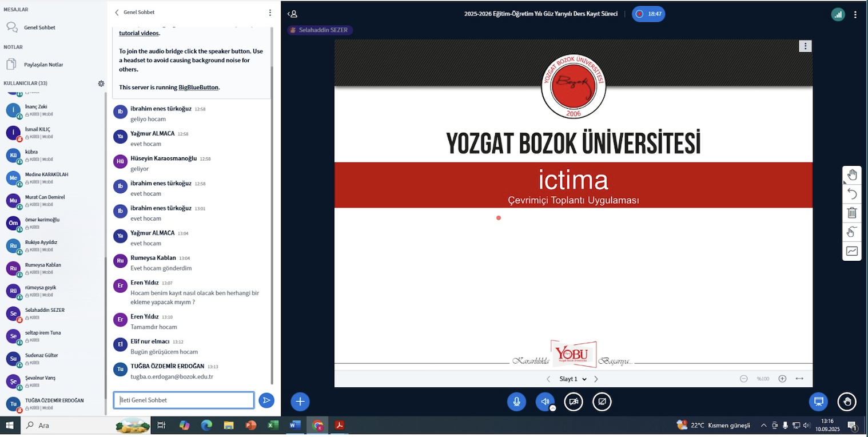Select user Sudenaz Gülter
This screenshot has width=868, height=437.
tap(53, 359)
